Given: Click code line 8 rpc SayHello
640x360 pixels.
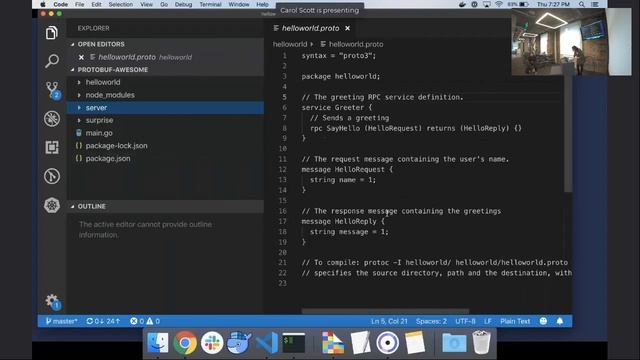Looking at the screenshot, I should point(416,128).
